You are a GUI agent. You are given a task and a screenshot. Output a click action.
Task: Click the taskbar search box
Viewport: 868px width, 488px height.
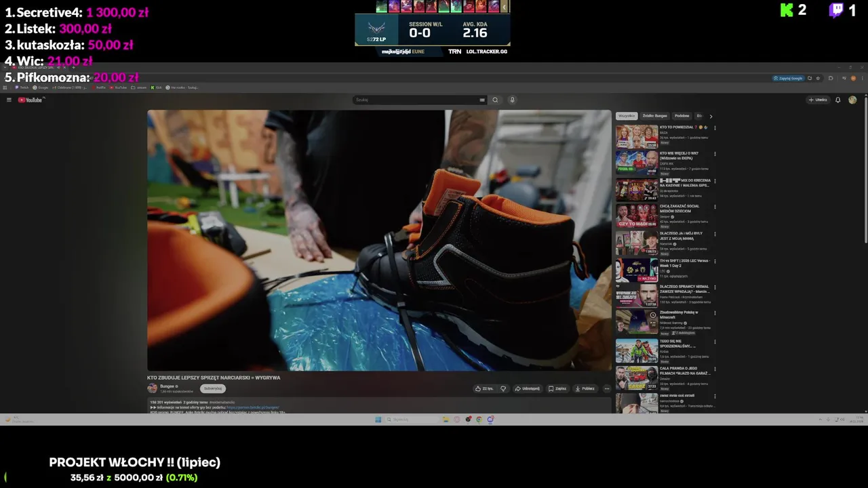[x=412, y=420]
